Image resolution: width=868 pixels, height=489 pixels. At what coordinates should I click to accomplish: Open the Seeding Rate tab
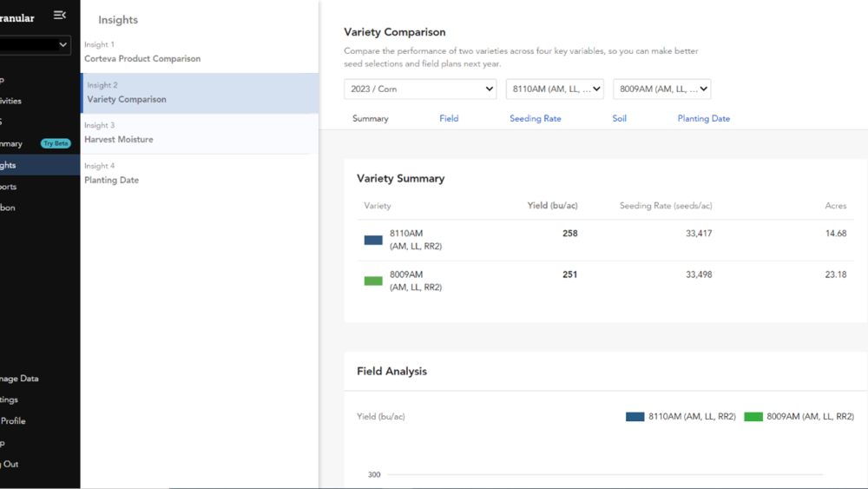[x=535, y=119]
